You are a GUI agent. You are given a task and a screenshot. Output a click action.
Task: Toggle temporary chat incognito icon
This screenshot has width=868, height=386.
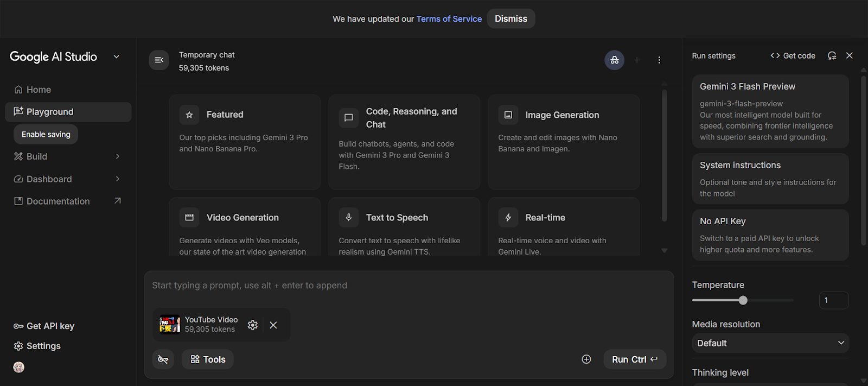pos(614,60)
